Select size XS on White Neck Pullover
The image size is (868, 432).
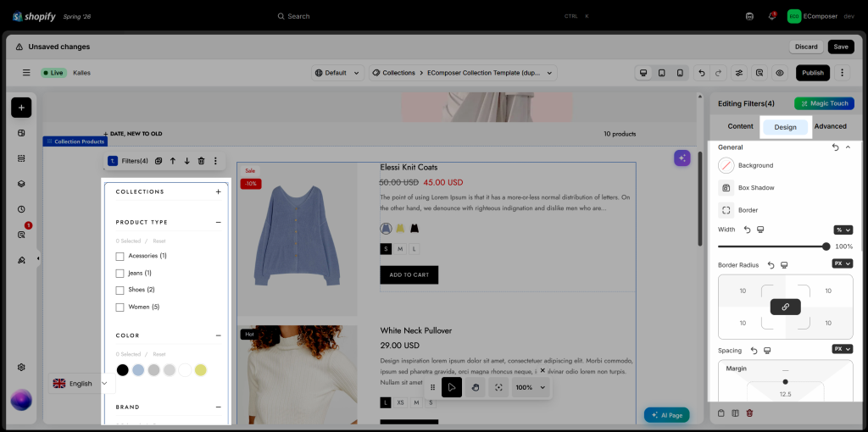click(x=400, y=402)
